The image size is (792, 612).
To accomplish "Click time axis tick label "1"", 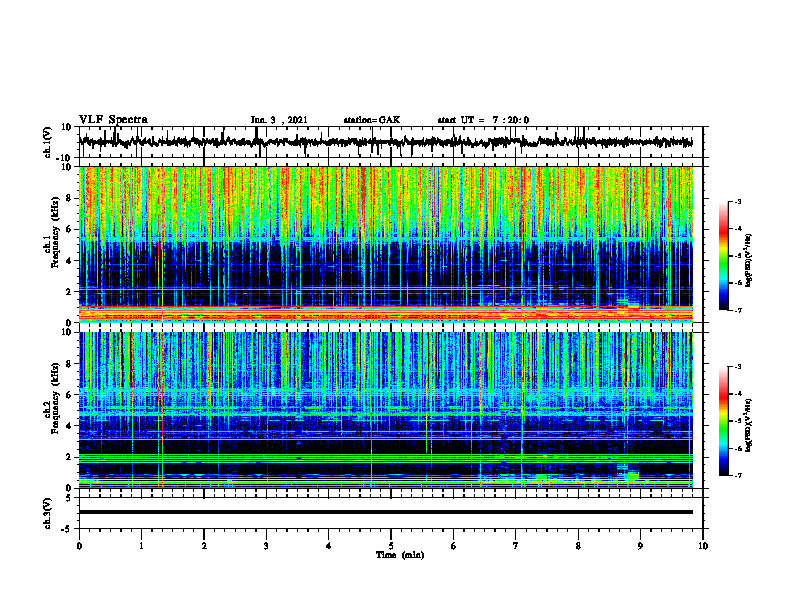I will point(141,546).
